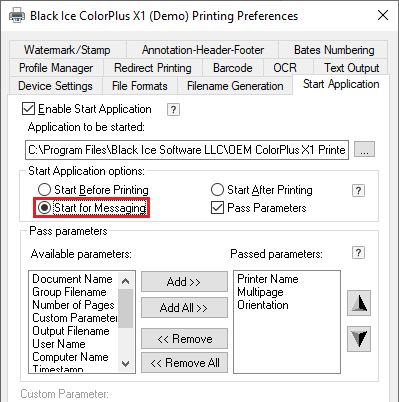The height and width of the screenshot is (402, 399).
Task: Click the Add >> button
Action: coord(184,282)
